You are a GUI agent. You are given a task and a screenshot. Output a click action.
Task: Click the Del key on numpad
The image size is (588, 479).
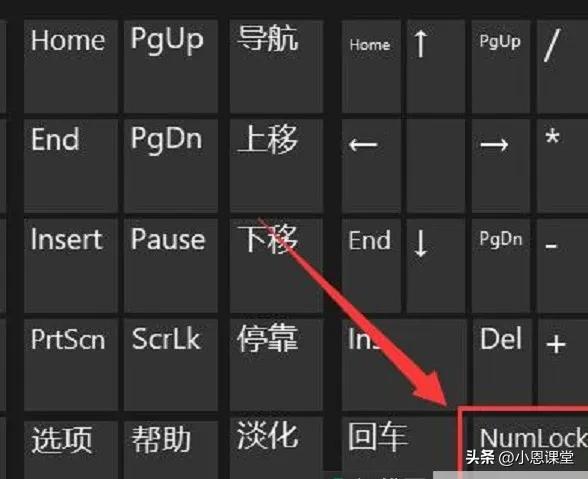(502, 365)
